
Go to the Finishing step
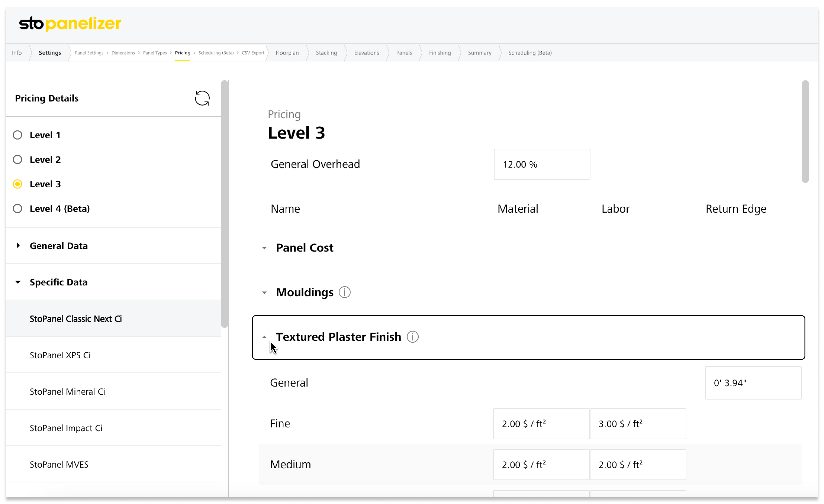[x=440, y=53]
